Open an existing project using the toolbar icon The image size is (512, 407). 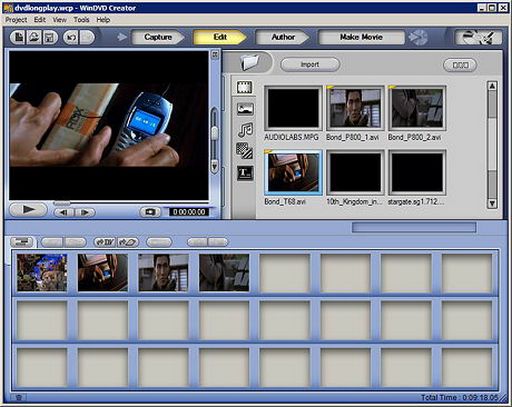pos(34,37)
